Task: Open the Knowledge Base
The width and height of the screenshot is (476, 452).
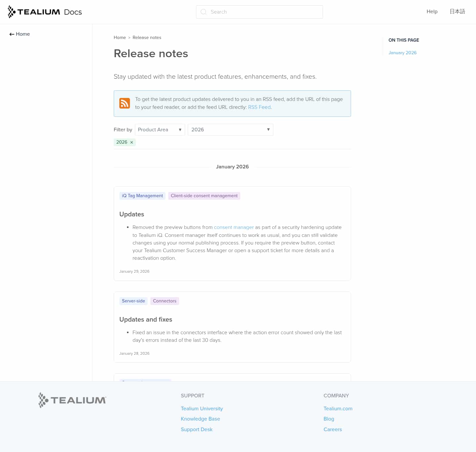Action: (200, 419)
